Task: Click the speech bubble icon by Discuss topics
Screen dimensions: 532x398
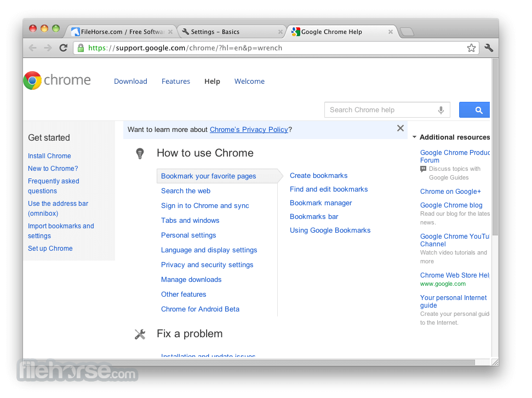Action: coord(423,169)
